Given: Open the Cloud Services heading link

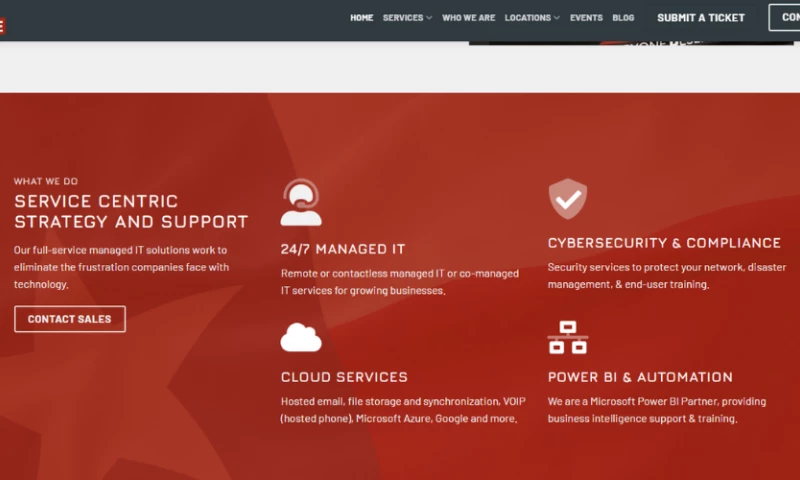Looking at the screenshot, I should pyautogui.click(x=344, y=377).
